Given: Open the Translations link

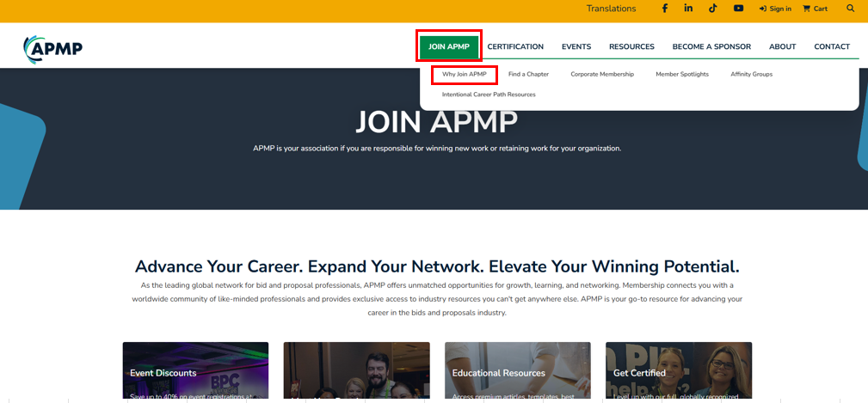Looking at the screenshot, I should point(611,9).
